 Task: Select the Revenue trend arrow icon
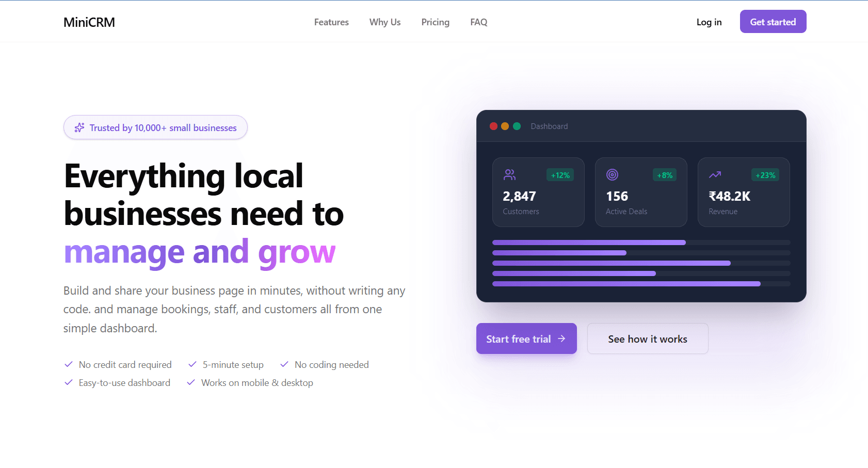click(715, 175)
